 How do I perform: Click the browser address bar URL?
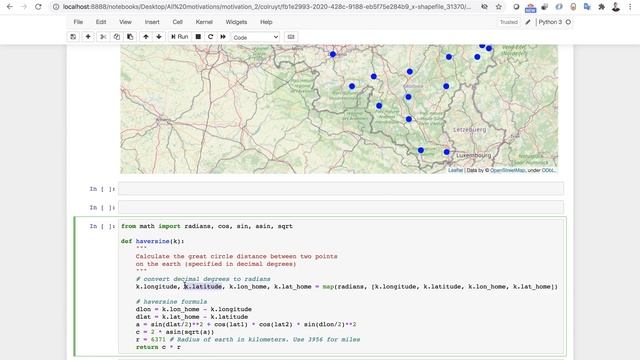267,7
